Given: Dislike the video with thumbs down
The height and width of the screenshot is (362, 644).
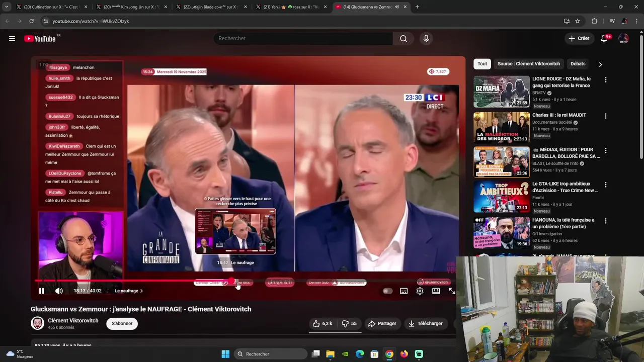Looking at the screenshot, I should [x=349, y=324].
